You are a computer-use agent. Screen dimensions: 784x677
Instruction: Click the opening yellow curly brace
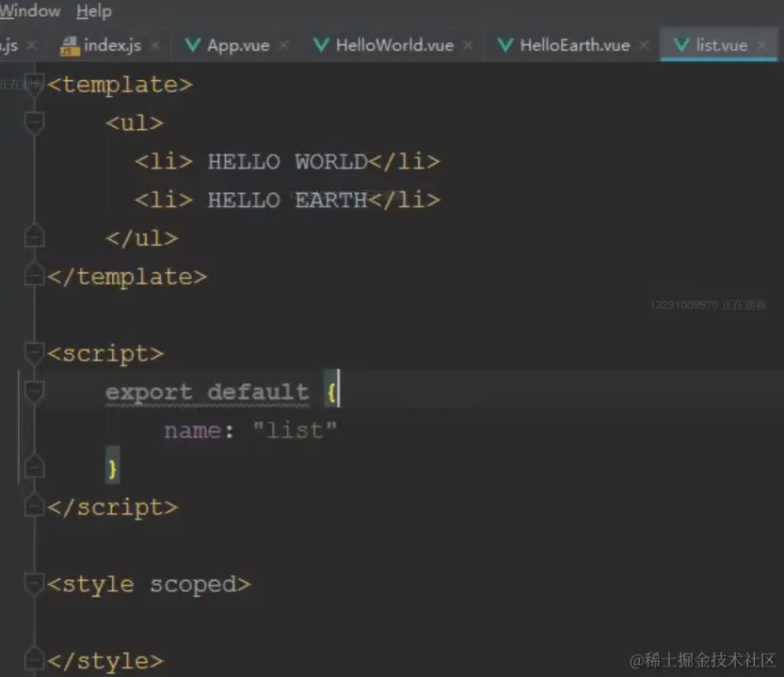pyautogui.click(x=331, y=392)
